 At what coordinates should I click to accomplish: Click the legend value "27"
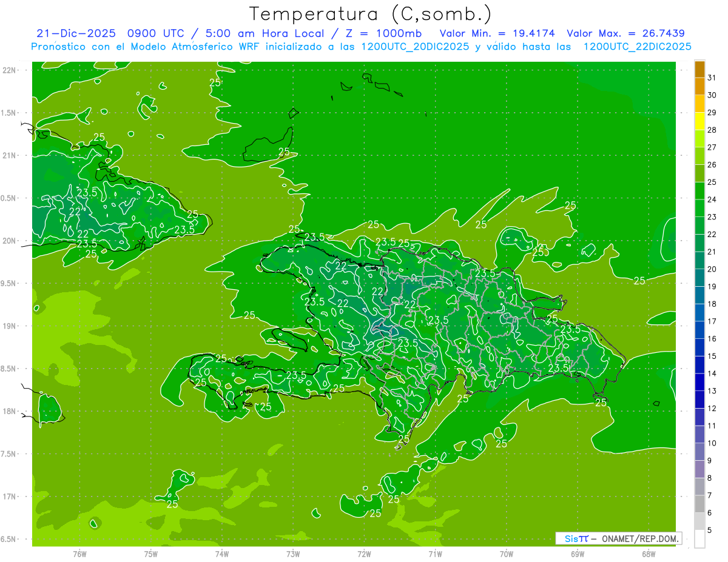click(x=712, y=147)
